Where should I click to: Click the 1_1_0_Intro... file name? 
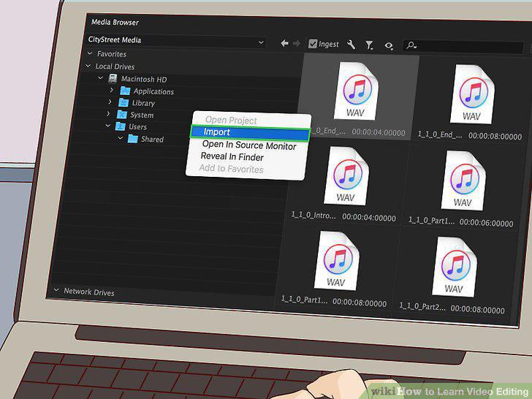pyautogui.click(x=313, y=215)
